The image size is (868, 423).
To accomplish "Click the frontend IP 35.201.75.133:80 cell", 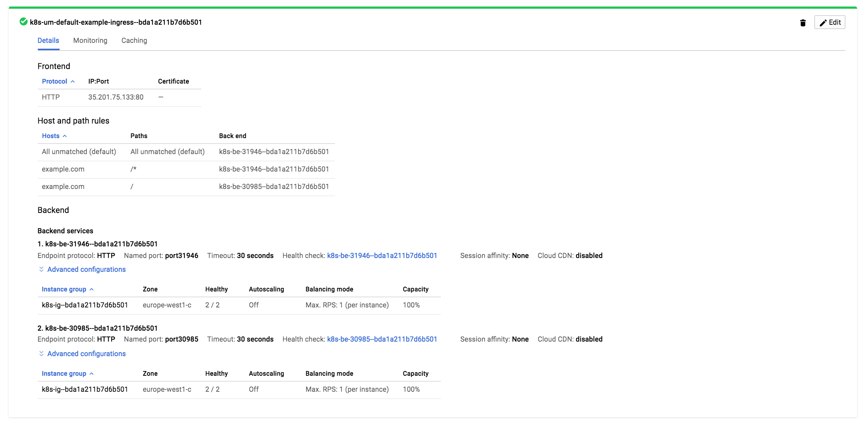I will click(x=116, y=97).
